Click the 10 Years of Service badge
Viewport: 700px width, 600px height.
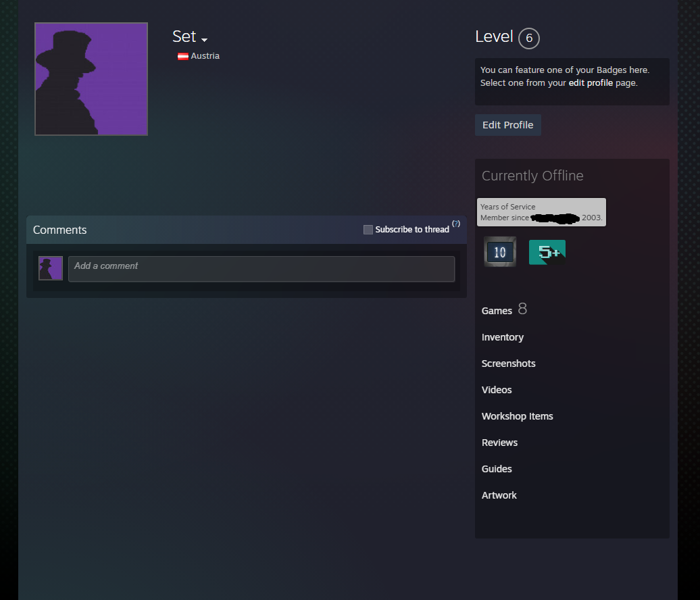click(x=500, y=252)
